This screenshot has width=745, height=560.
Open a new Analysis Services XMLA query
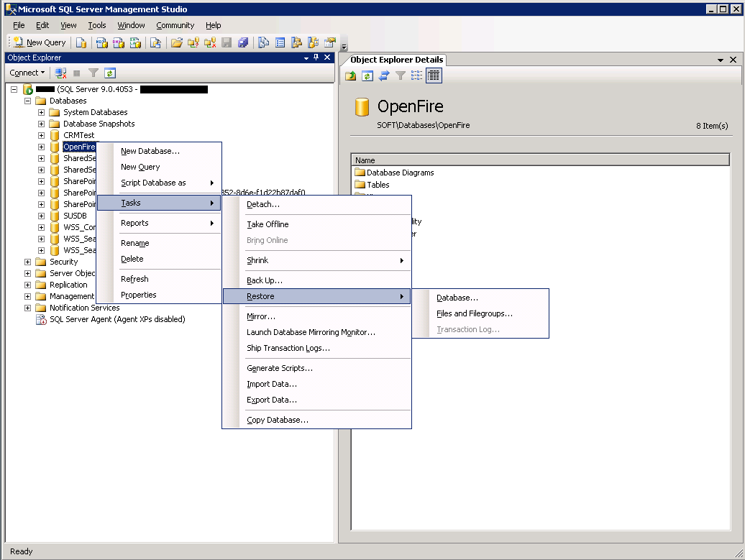tap(135, 42)
